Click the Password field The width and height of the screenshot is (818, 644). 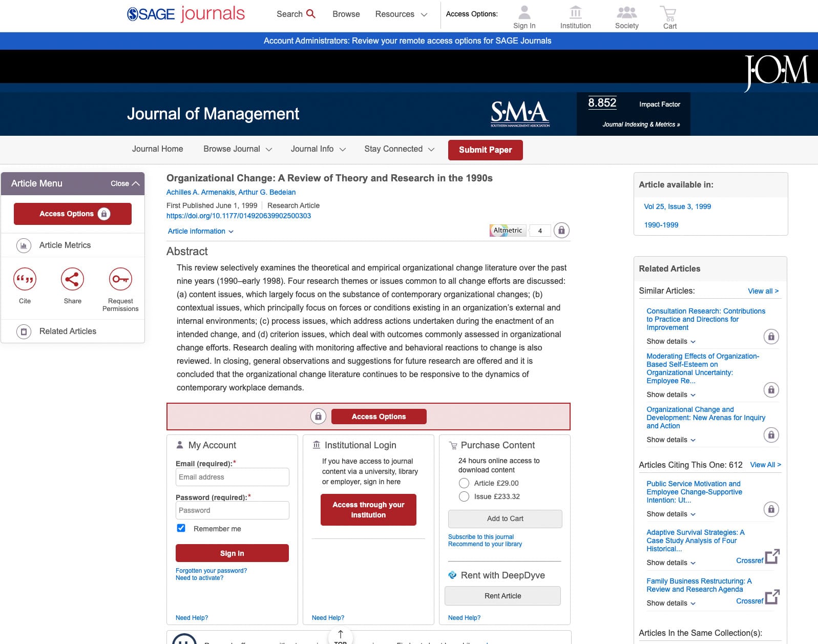(233, 510)
